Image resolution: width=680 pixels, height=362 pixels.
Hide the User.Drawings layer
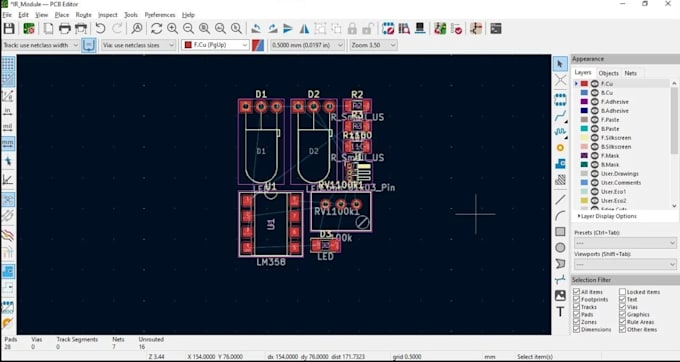coord(595,174)
